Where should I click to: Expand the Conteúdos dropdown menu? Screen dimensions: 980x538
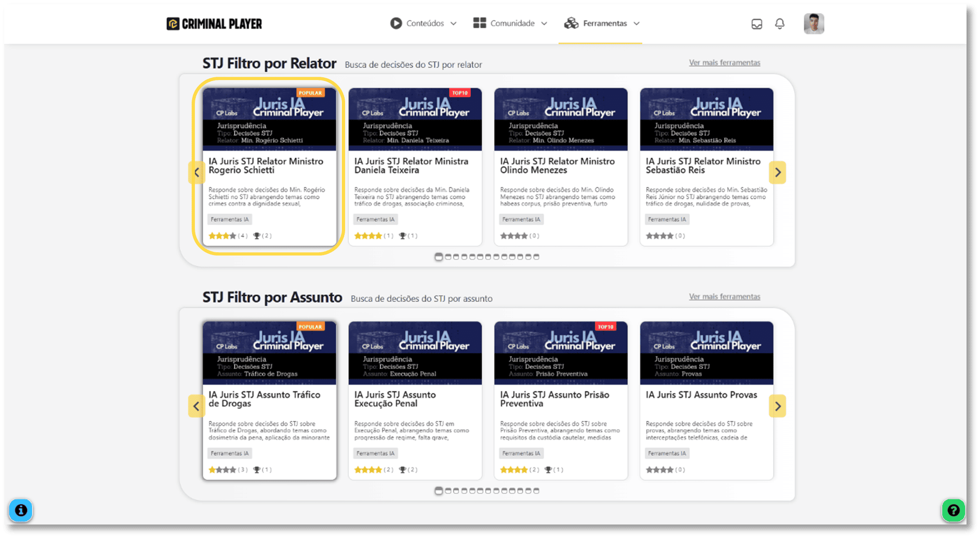(423, 23)
